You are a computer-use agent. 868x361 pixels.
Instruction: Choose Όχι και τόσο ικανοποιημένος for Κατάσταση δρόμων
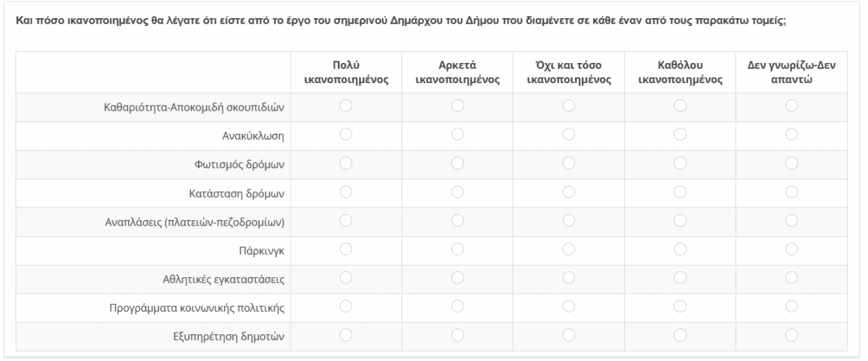click(x=568, y=192)
